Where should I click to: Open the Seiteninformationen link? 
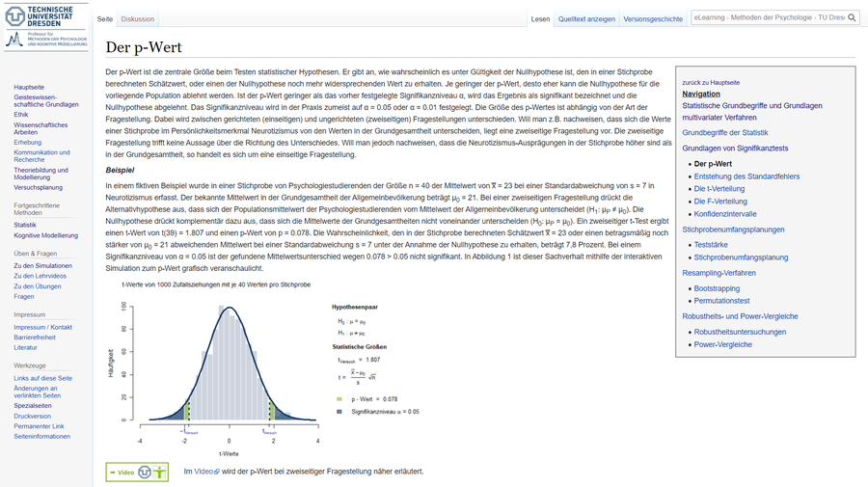pyautogui.click(x=42, y=436)
